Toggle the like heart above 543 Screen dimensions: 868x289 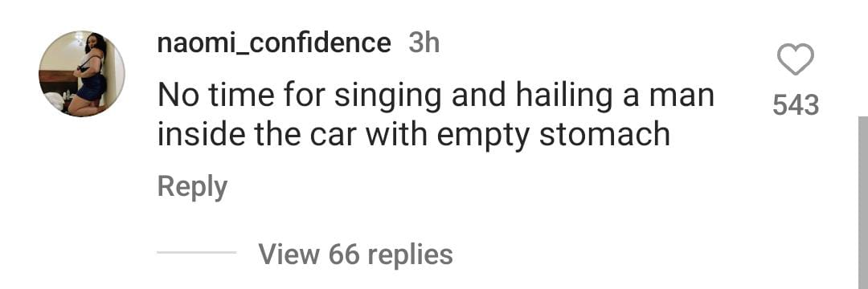click(x=796, y=59)
